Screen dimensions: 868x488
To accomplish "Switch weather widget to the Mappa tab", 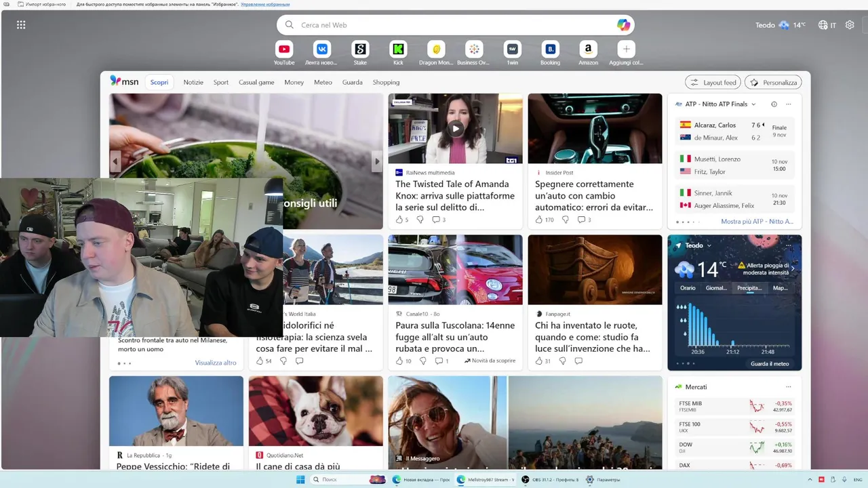I will 781,288.
